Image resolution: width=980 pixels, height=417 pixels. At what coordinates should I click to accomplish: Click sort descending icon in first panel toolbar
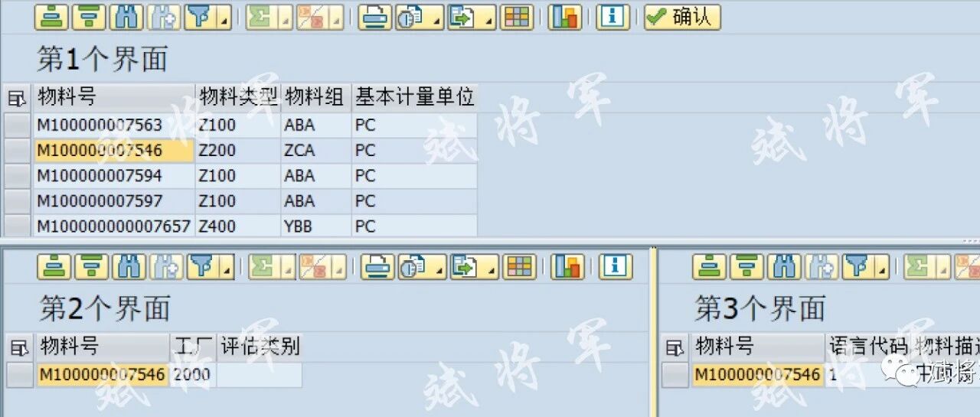[x=89, y=17]
